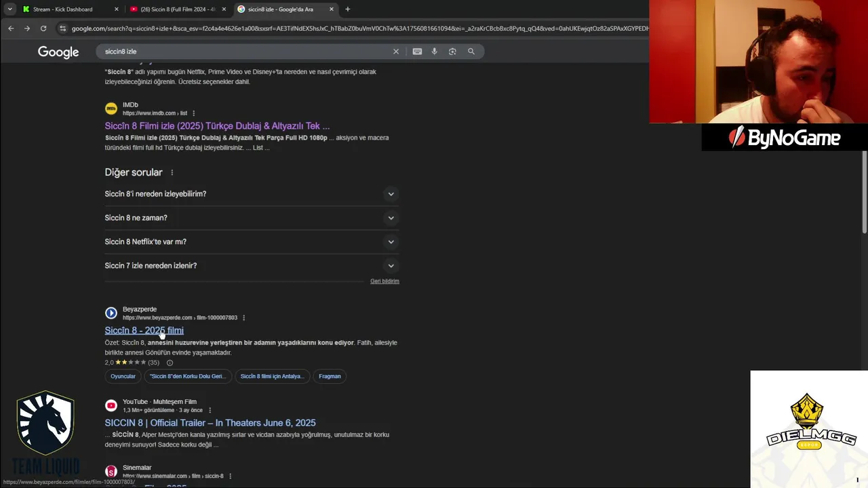Image resolution: width=868 pixels, height=488 pixels.
Task: Open a new tab with the plus button
Action: coord(348,9)
